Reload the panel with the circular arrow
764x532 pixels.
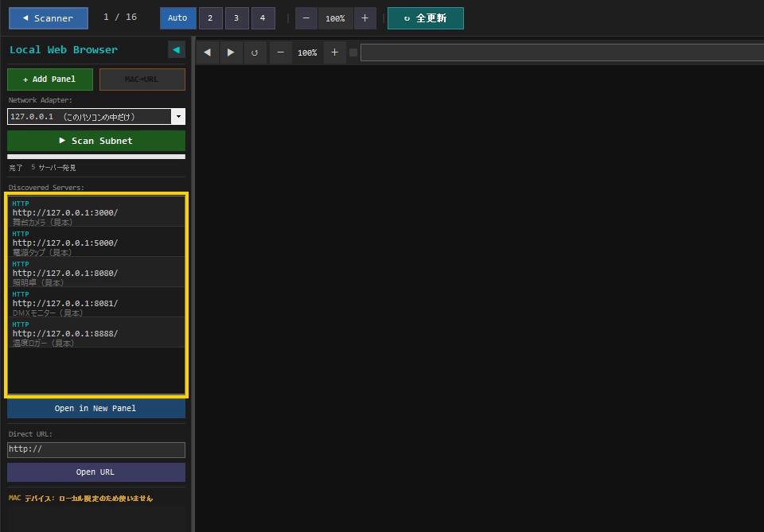(x=255, y=52)
